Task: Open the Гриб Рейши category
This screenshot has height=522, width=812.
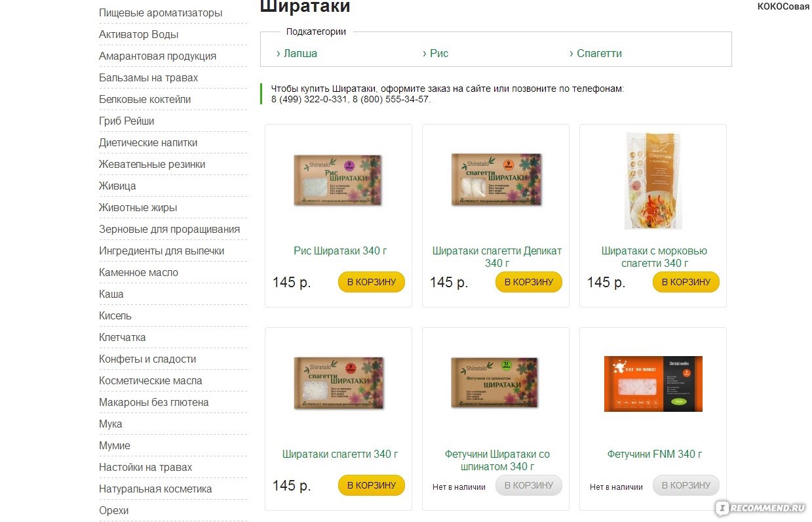Action: (126, 121)
